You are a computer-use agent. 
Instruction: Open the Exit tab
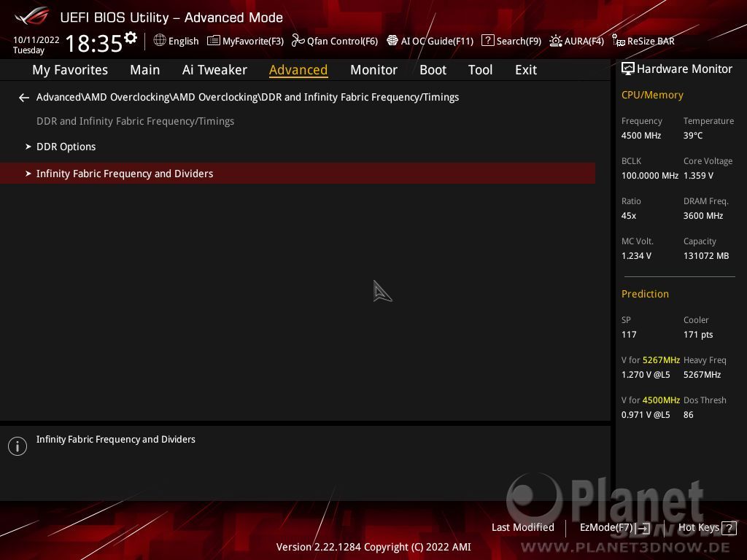click(x=526, y=70)
